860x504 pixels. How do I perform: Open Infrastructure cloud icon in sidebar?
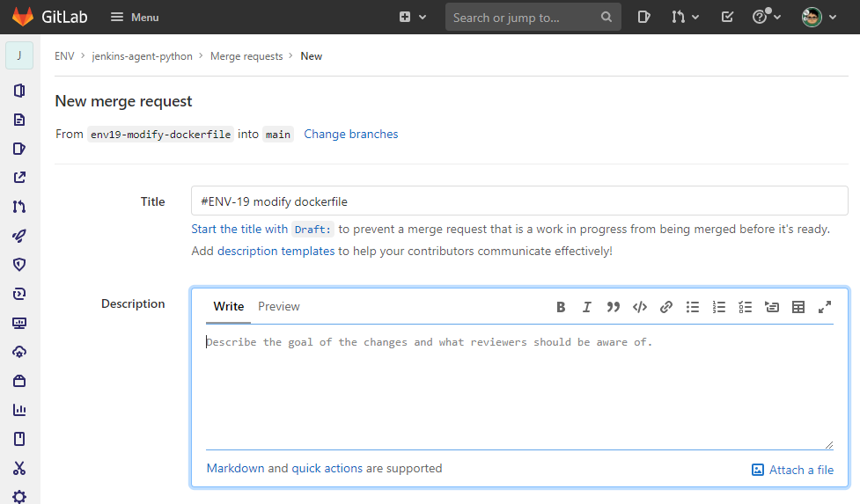pos(19,352)
